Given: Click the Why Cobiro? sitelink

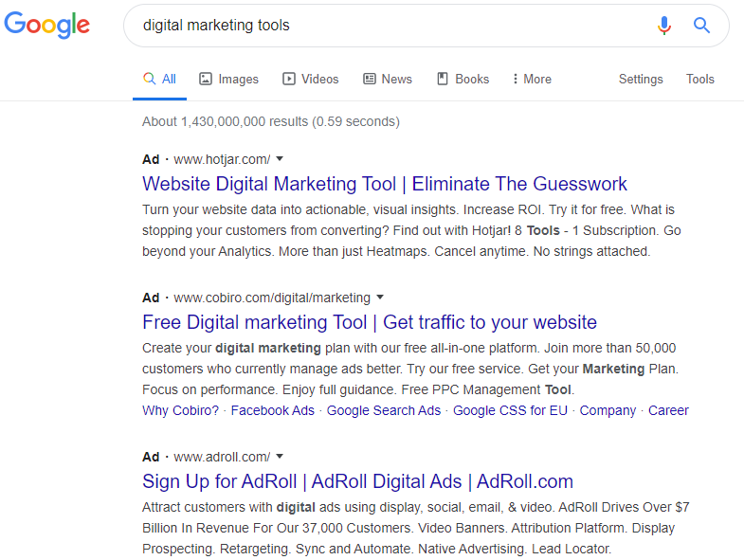Looking at the screenshot, I should click(x=180, y=410).
